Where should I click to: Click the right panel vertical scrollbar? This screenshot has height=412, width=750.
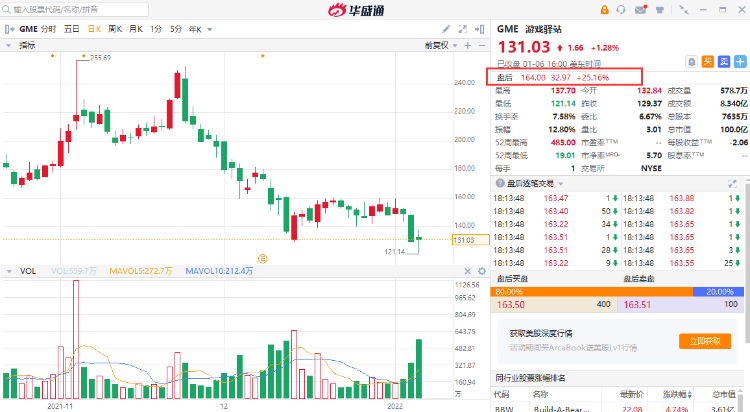747,262
